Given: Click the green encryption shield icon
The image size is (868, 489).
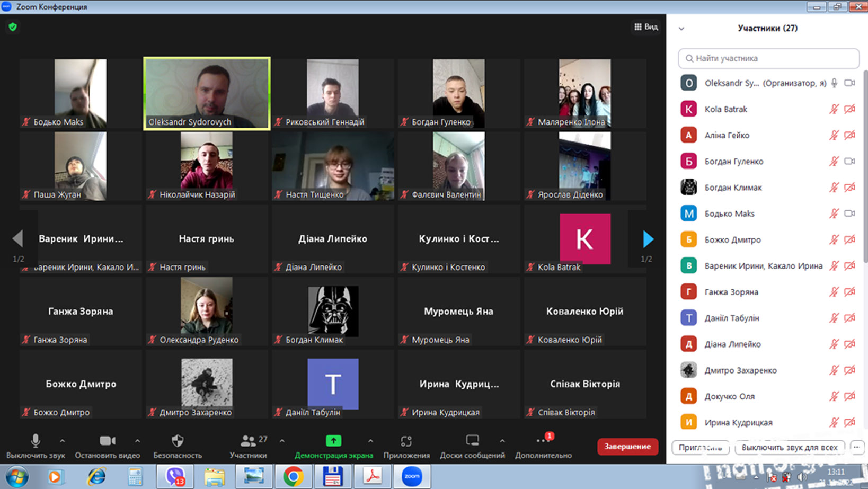Looking at the screenshot, I should (13, 26).
